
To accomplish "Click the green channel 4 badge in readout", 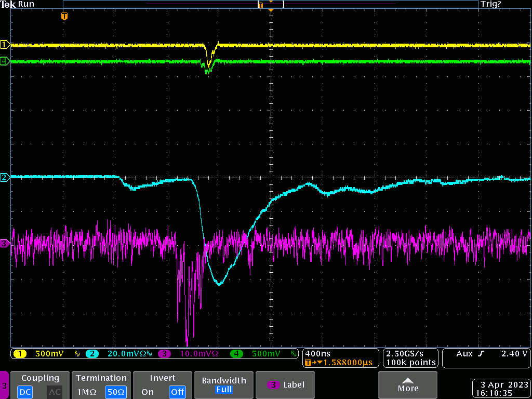I will click(x=236, y=354).
